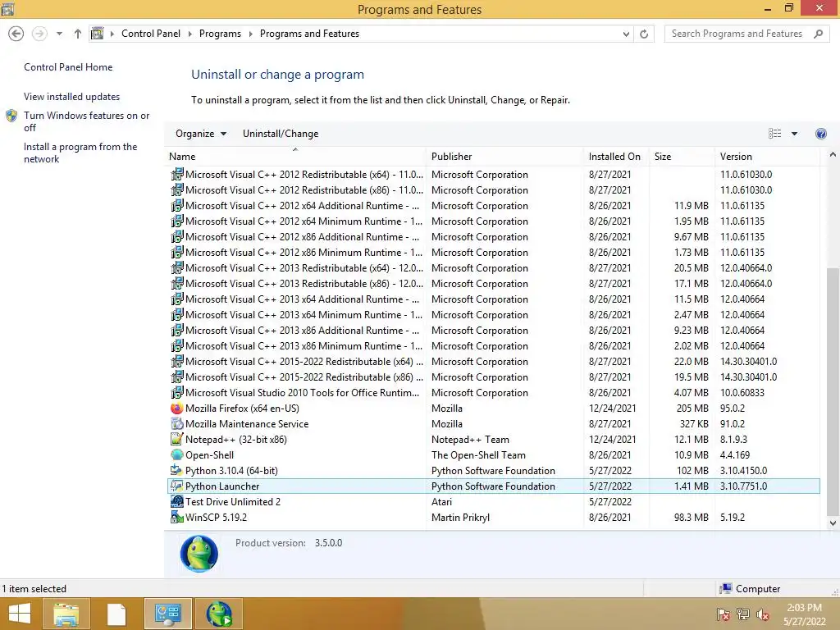Open View installed updates link
Screen dimensions: 840x630
point(72,97)
